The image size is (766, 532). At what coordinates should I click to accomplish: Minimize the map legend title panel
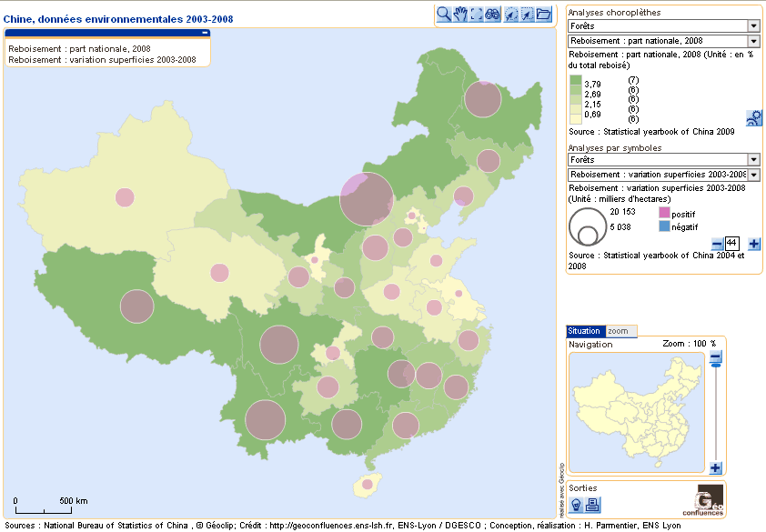coord(205,33)
